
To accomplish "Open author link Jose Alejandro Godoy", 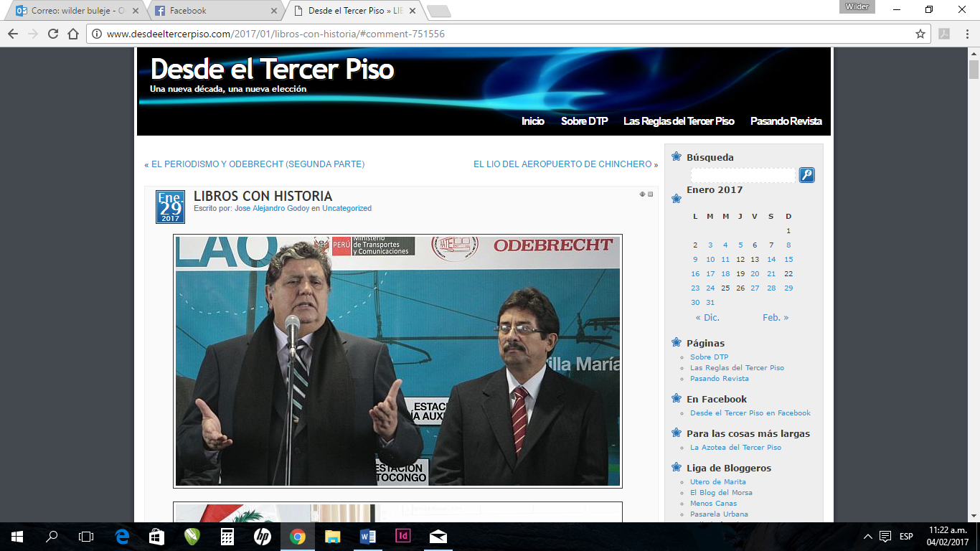I will click(x=272, y=208).
